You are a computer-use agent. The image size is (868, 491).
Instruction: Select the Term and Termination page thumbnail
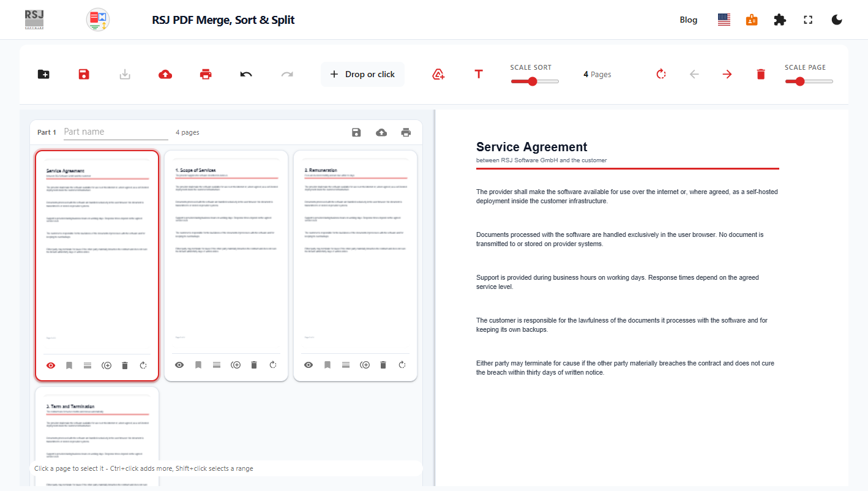click(97, 436)
